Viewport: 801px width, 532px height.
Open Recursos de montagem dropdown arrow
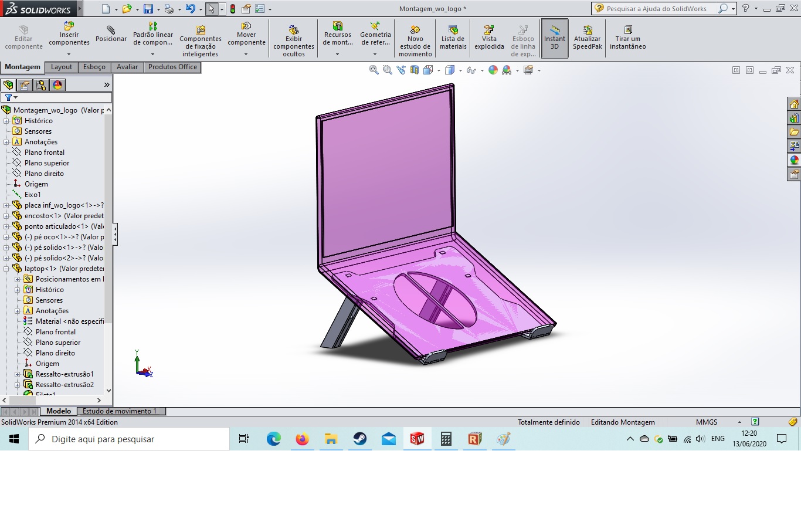pos(337,54)
